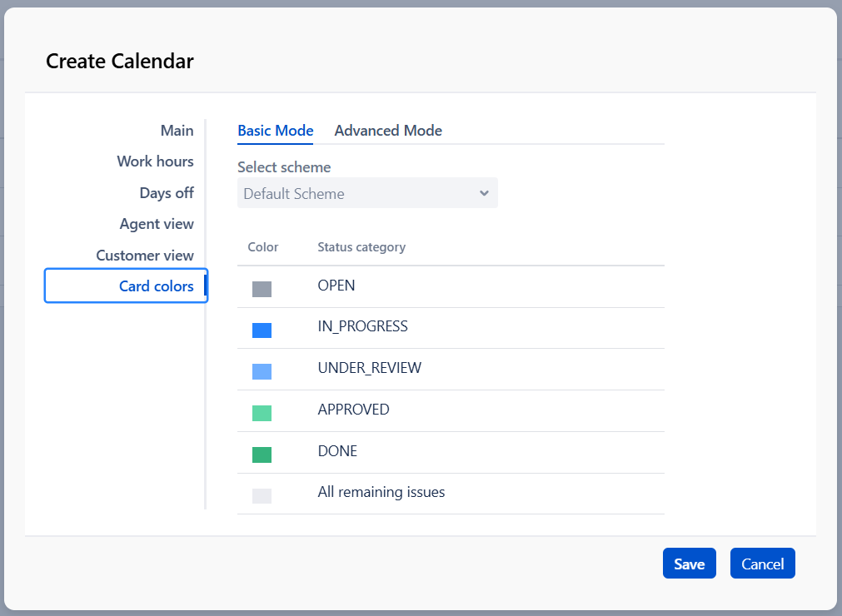The image size is (842, 616).
Task: Navigate to Agent view settings
Action: coord(157,224)
